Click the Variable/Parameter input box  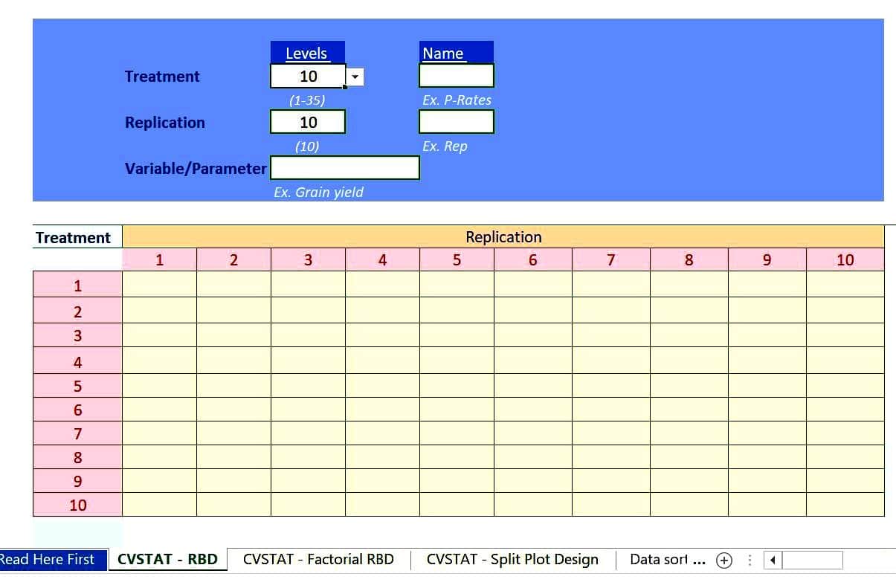(344, 167)
